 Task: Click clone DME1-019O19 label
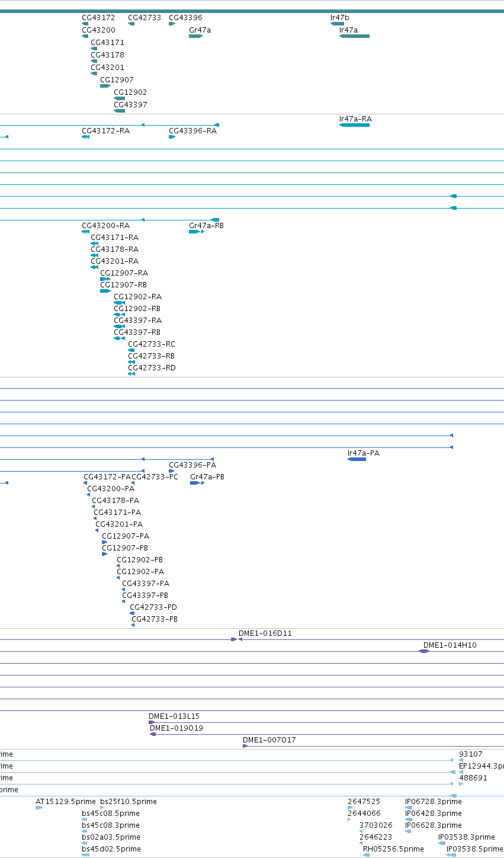point(176,728)
